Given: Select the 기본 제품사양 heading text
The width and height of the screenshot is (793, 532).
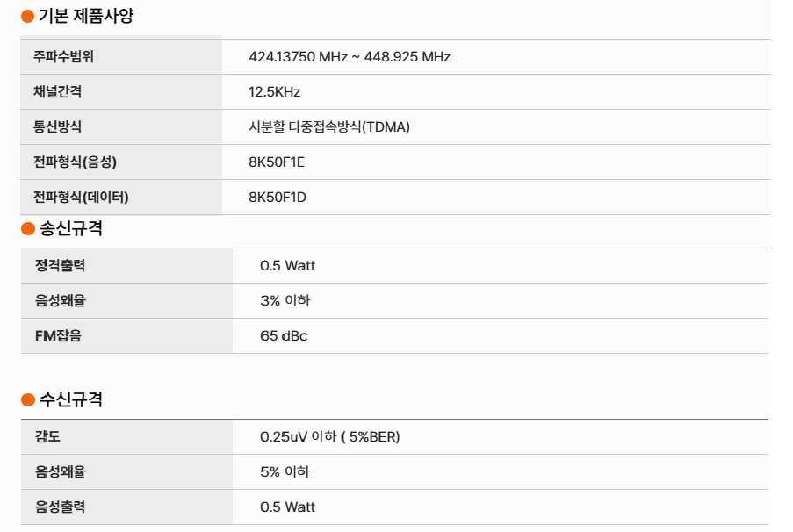Looking at the screenshot, I should [86, 17].
